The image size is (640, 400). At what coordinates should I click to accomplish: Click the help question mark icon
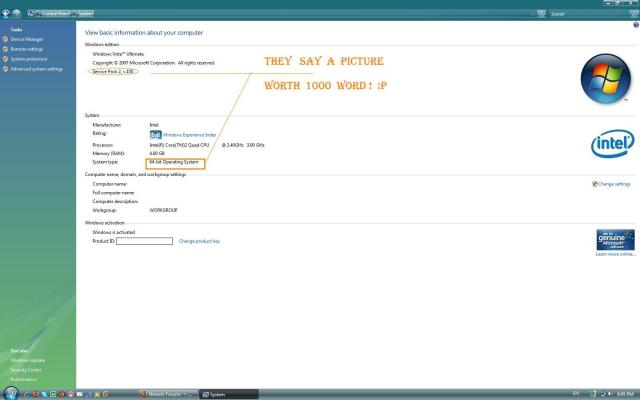click(636, 25)
